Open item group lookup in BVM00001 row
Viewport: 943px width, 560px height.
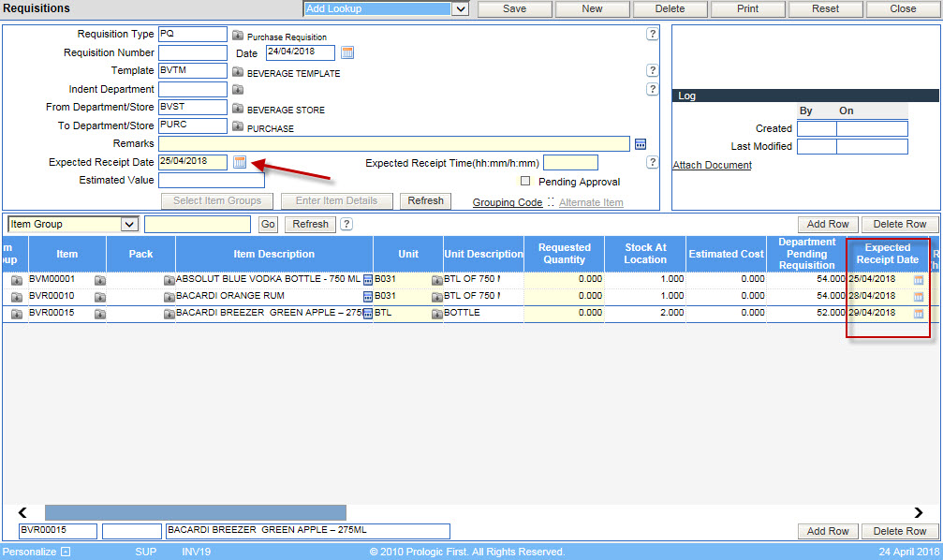[x=16, y=280]
